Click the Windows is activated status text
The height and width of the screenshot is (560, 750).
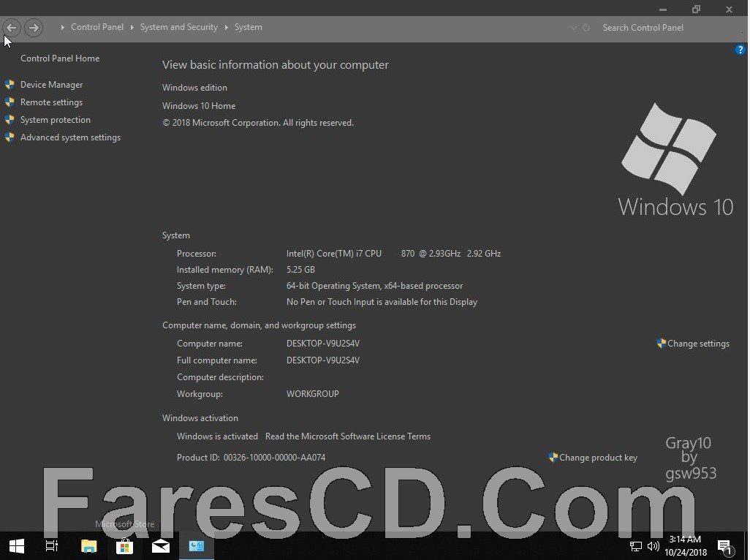pos(217,436)
